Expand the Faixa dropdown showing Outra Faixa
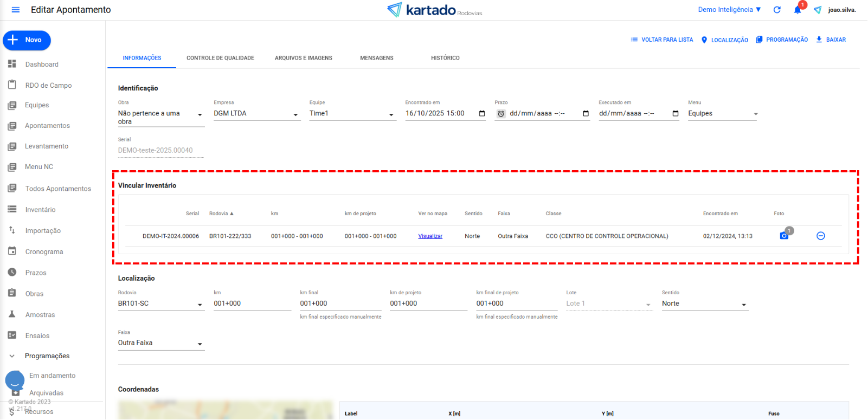Image resolution: width=868 pixels, height=420 pixels. coord(200,344)
